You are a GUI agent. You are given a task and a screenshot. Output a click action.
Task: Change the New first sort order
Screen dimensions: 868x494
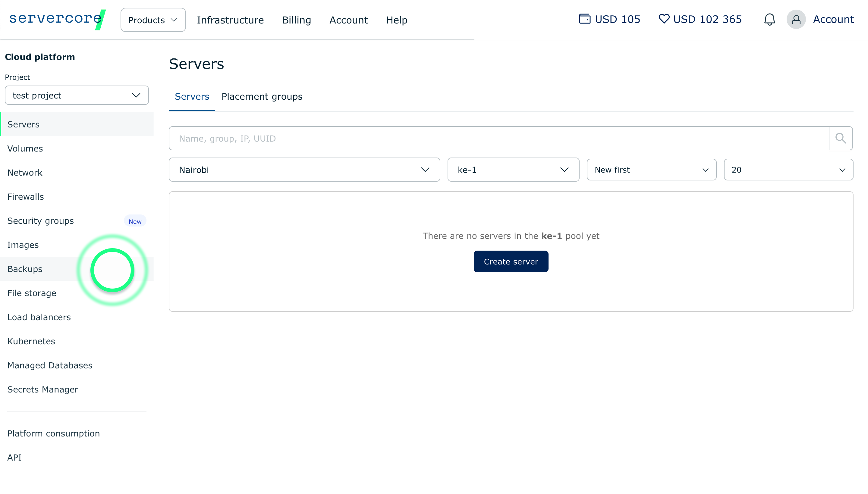651,170
